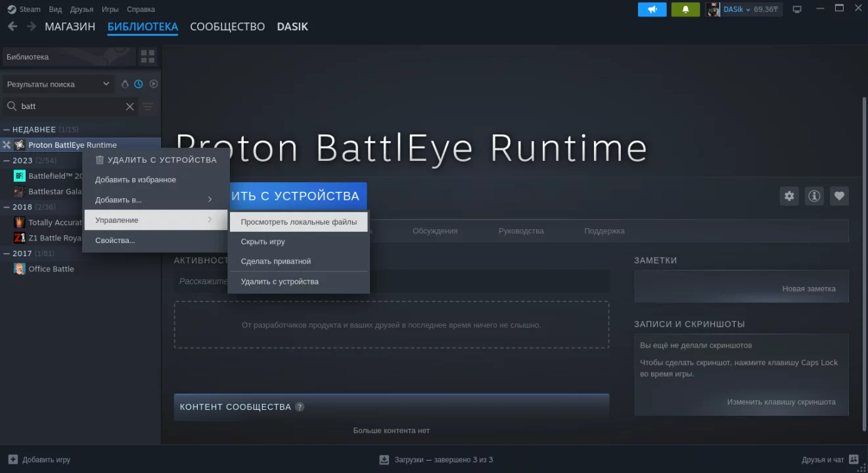Toggle the recent activity clock filter

click(139, 84)
